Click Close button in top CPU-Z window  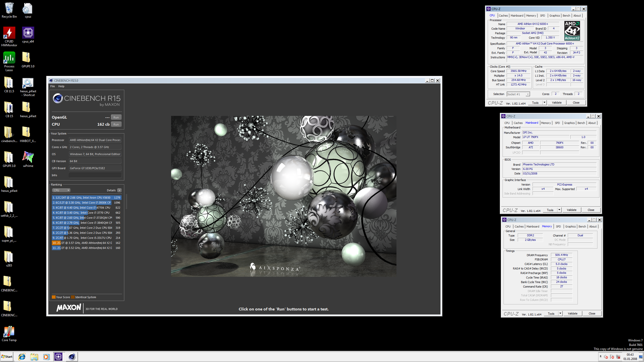pos(576,103)
